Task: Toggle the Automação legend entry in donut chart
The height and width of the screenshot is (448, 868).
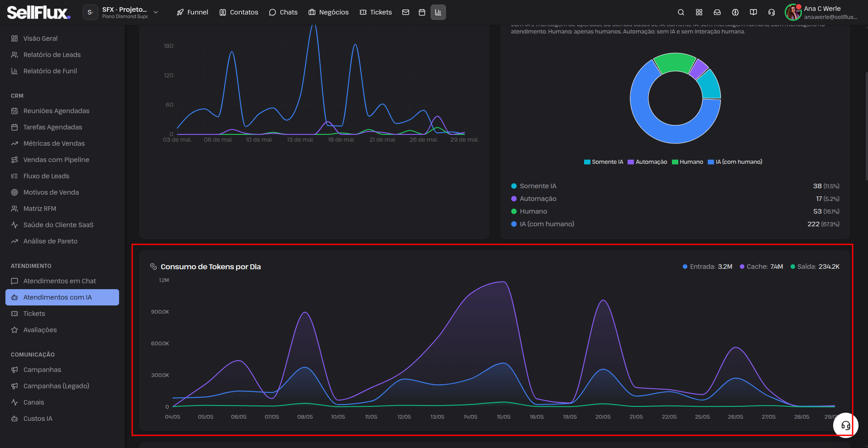Action: click(647, 162)
